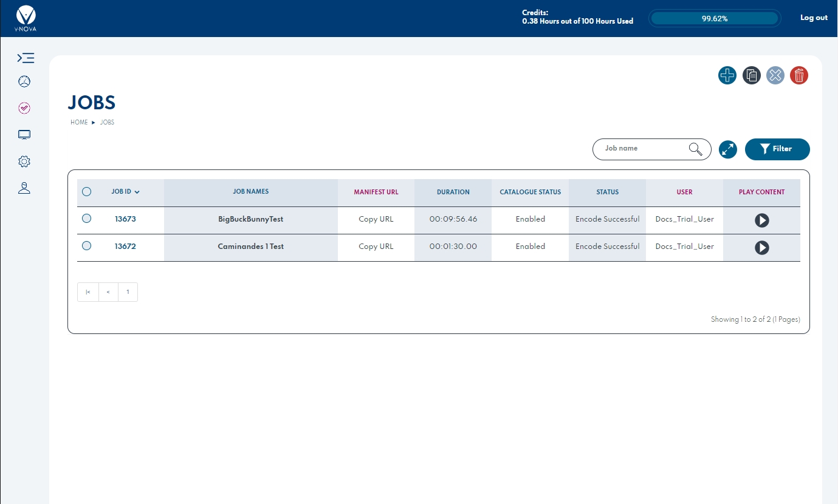The width and height of the screenshot is (838, 504).
Task: Expand the sidebar navigation menu
Action: pyautogui.click(x=25, y=58)
